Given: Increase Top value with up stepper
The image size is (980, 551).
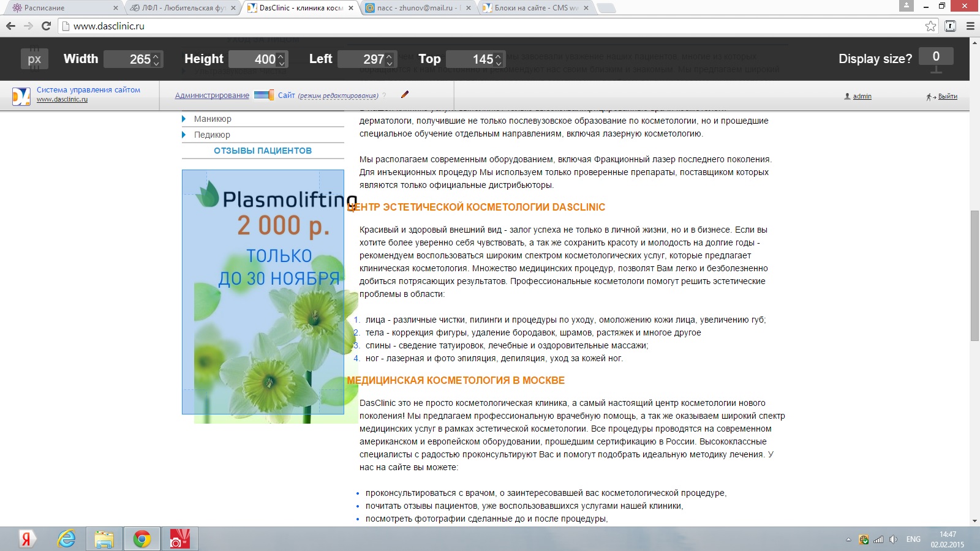Looking at the screenshot, I should (x=499, y=56).
